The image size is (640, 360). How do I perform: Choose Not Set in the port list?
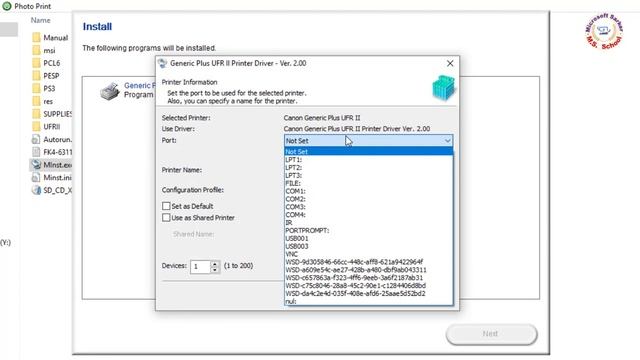tap(369, 151)
